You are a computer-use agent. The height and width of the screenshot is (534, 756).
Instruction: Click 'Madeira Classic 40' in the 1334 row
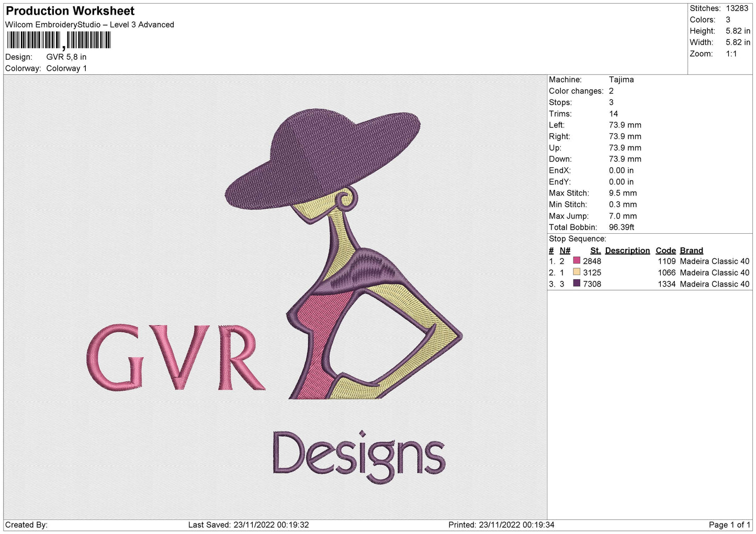(715, 284)
